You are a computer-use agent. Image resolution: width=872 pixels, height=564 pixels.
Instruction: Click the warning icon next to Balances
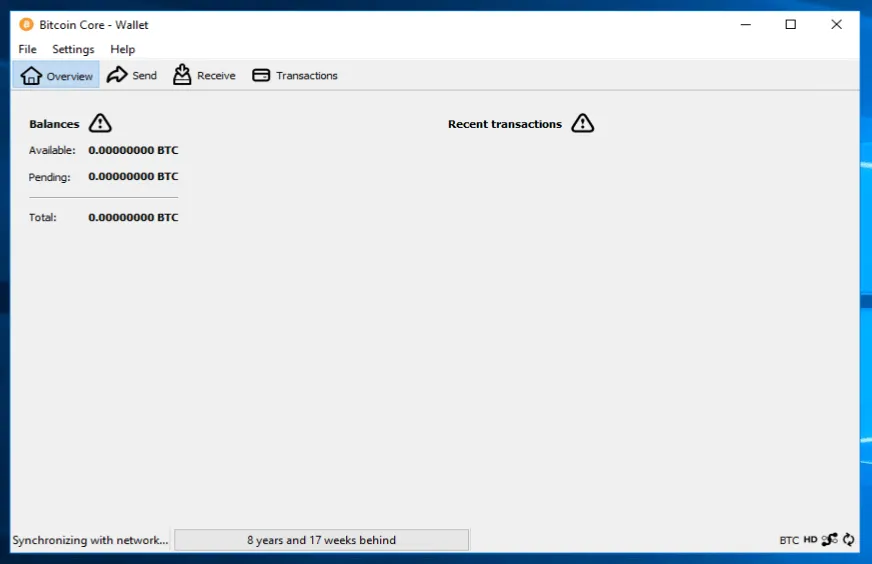tap(100, 123)
